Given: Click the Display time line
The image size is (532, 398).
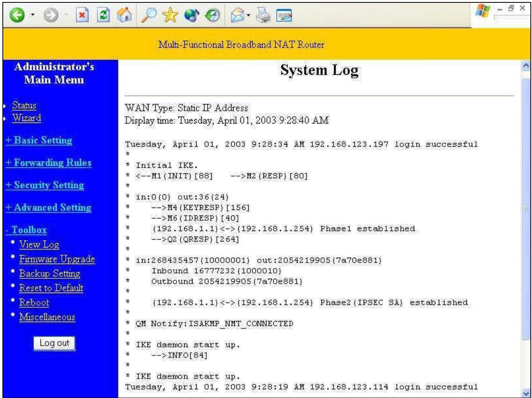Looking at the screenshot, I should (x=227, y=120).
